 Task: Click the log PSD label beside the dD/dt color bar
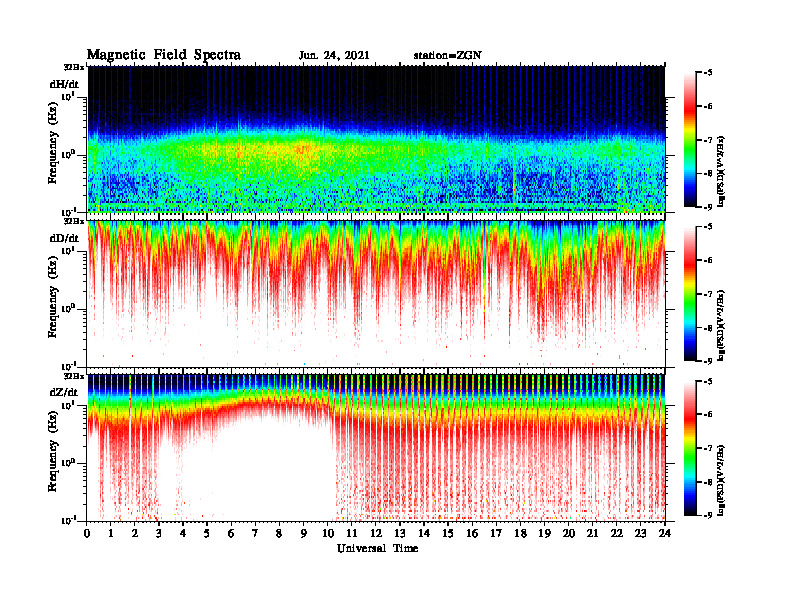[x=721, y=326]
